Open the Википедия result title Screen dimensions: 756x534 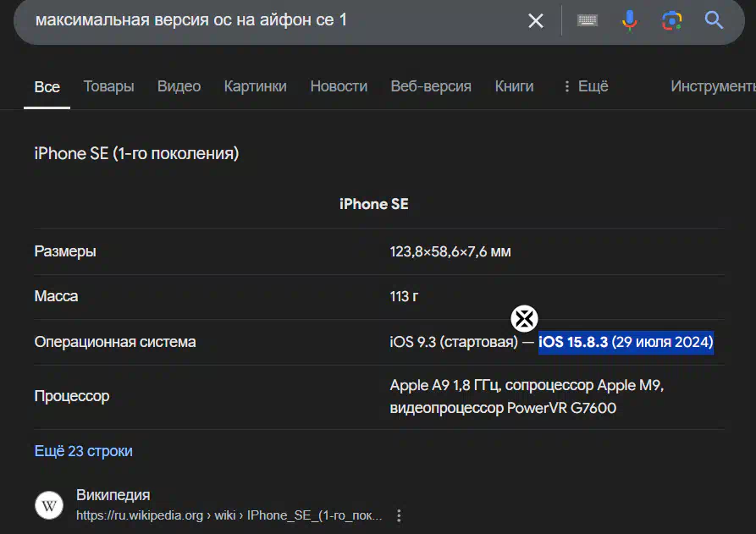click(113, 495)
